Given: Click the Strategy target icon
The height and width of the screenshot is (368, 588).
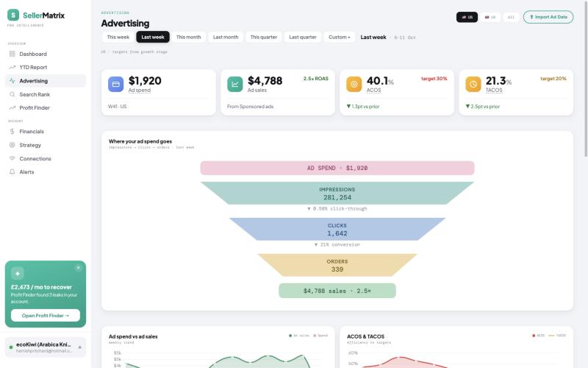Looking at the screenshot, I should click(12, 145).
